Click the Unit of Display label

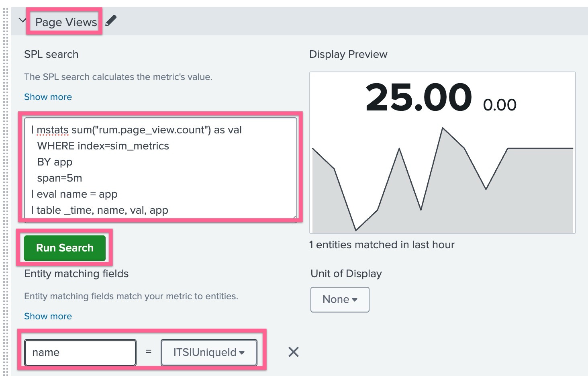pos(346,274)
